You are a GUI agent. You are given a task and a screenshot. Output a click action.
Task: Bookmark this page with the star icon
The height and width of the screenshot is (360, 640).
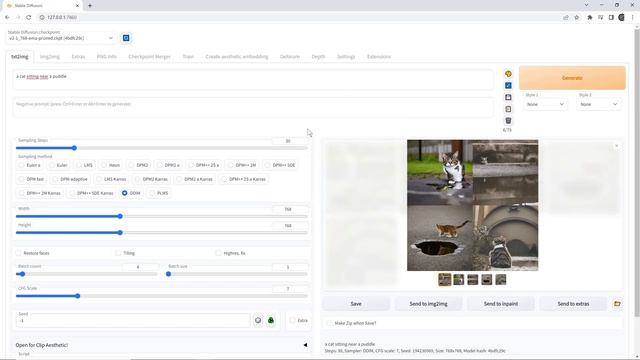click(x=577, y=17)
